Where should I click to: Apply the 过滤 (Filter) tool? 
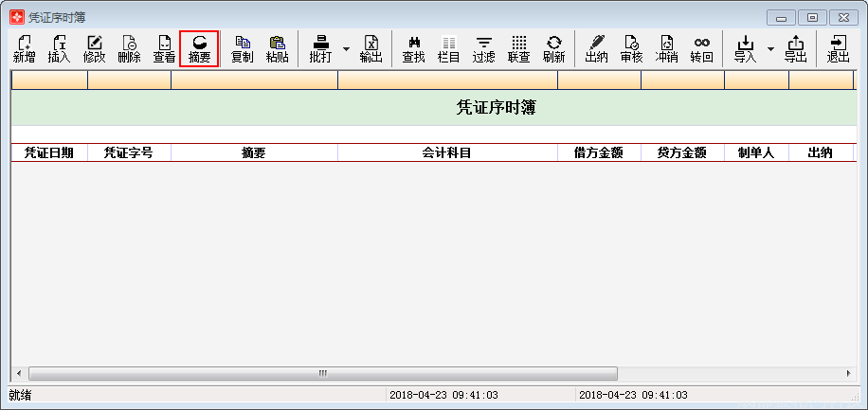pyautogui.click(x=483, y=48)
